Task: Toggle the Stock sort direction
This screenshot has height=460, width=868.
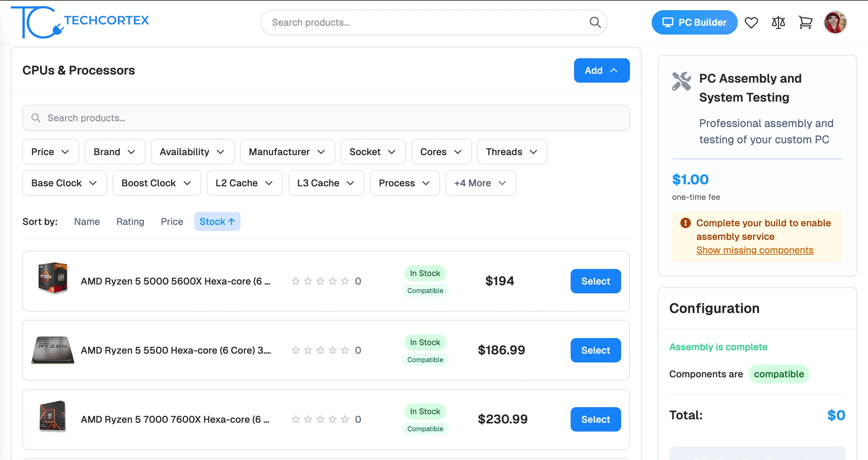Action: coord(217,222)
